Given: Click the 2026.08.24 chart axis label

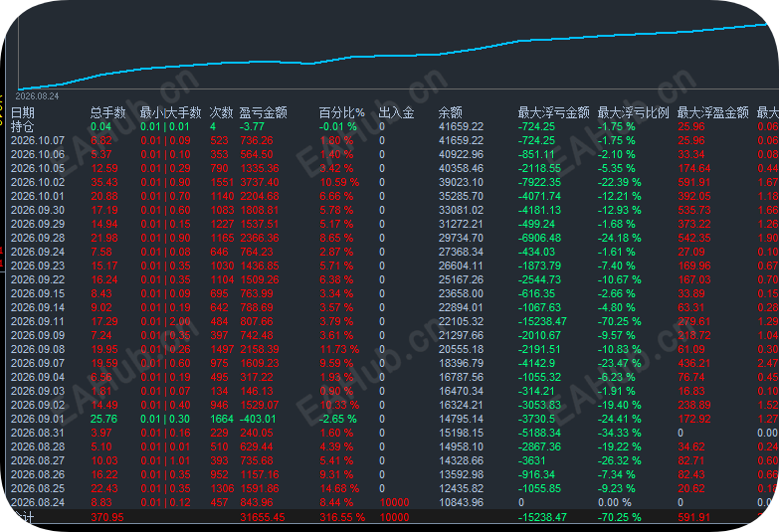Looking at the screenshot, I should pyautogui.click(x=37, y=95).
